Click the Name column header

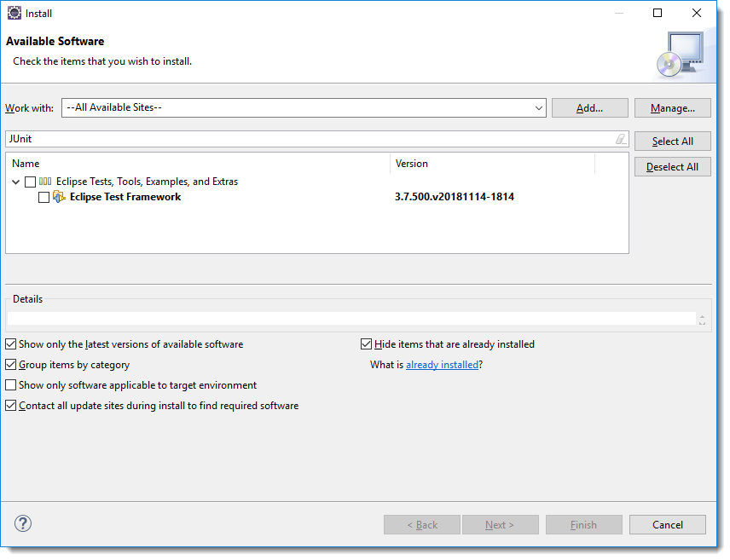coord(199,164)
